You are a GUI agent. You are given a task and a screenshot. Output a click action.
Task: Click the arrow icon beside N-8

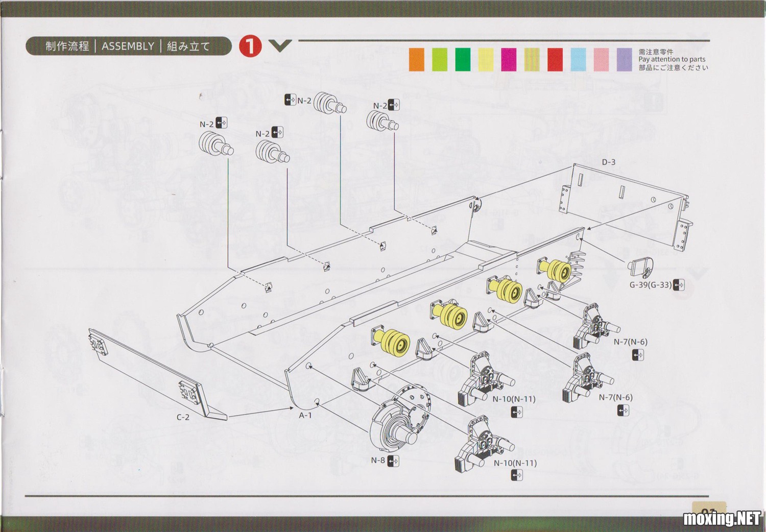(393, 461)
